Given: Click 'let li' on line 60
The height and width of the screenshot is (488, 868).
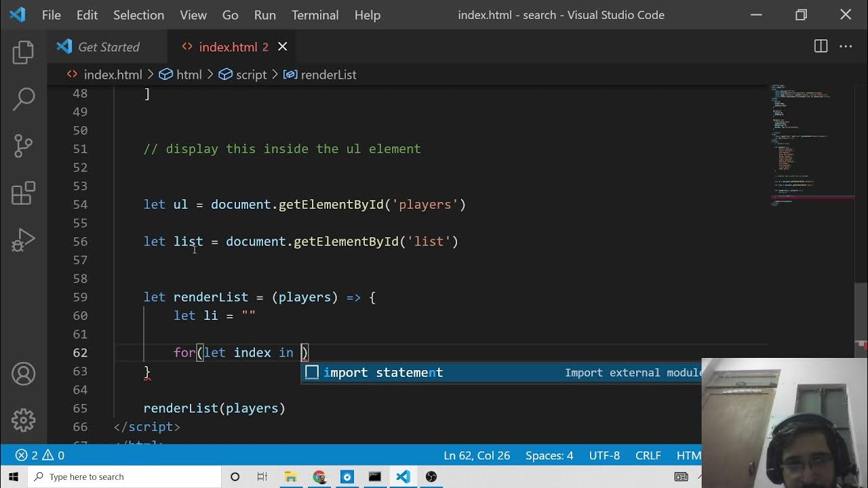Looking at the screenshot, I should [195, 315].
